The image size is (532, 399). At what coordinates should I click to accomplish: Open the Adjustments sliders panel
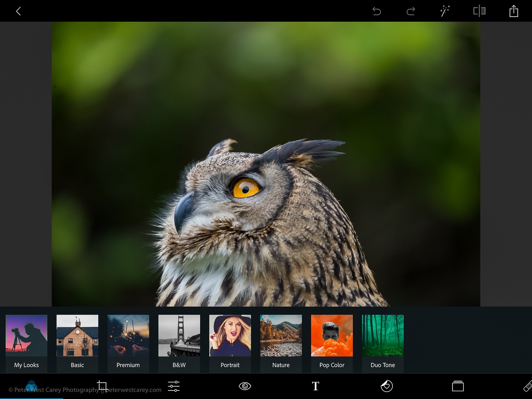pos(174,386)
